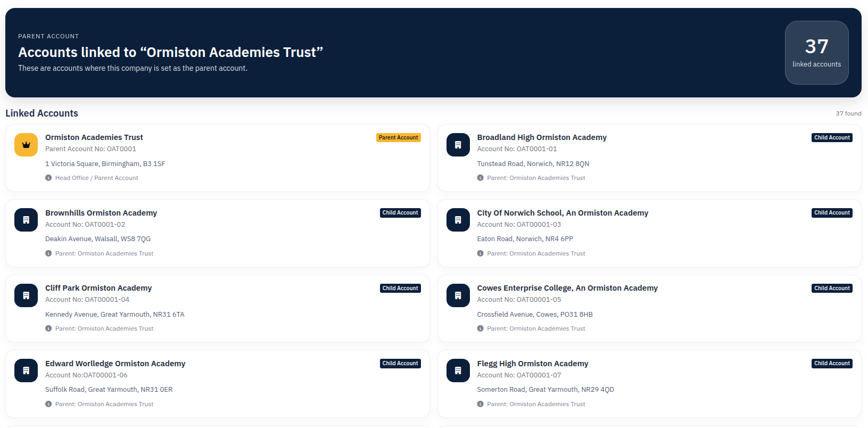Open Cowes Enterprise College, An Ormiston Academy
Image resolution: width=868 pixels, height=428 pixels.
(x=567, y=288)
